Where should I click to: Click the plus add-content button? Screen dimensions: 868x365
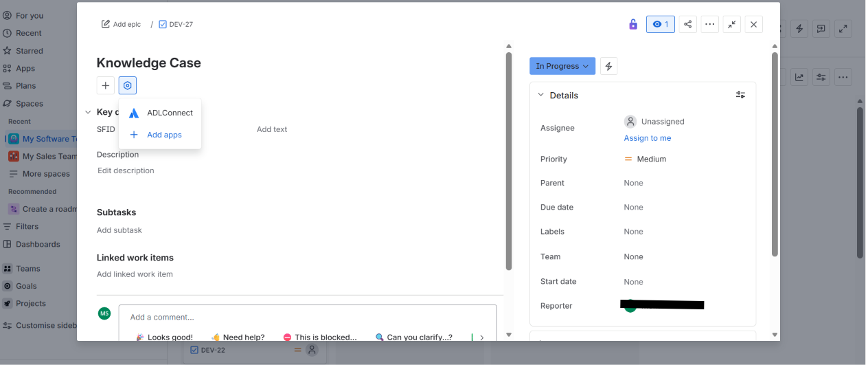click(x=105, y=86)
